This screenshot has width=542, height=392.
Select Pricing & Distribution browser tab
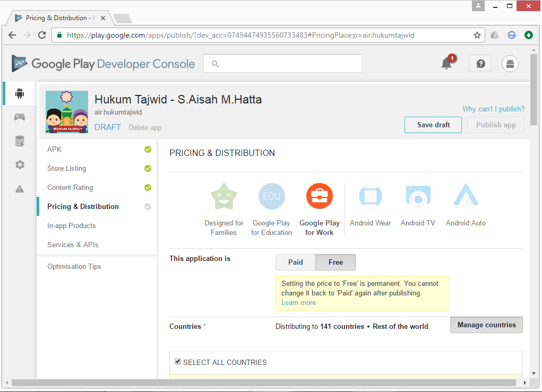pyautogui.click(x=60, y=18)
